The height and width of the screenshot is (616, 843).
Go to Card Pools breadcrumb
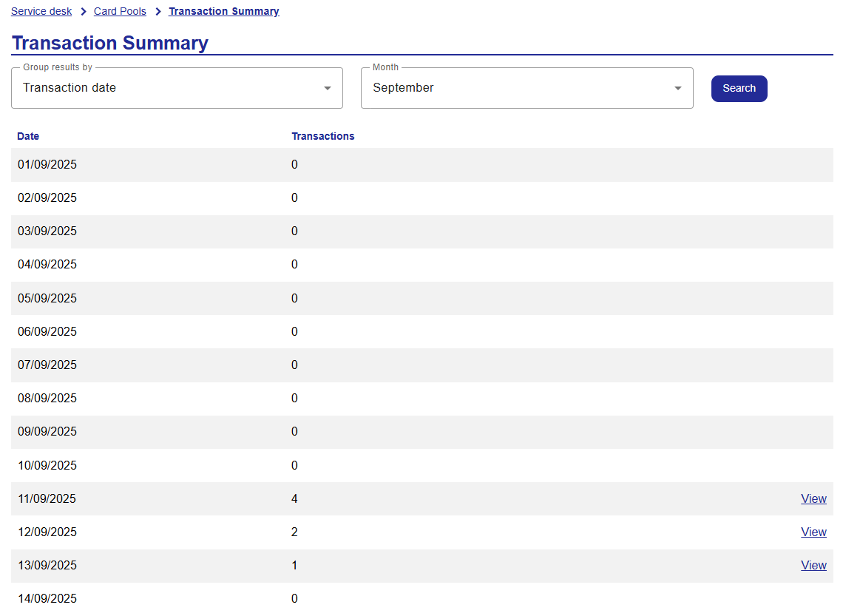[120, 11]
